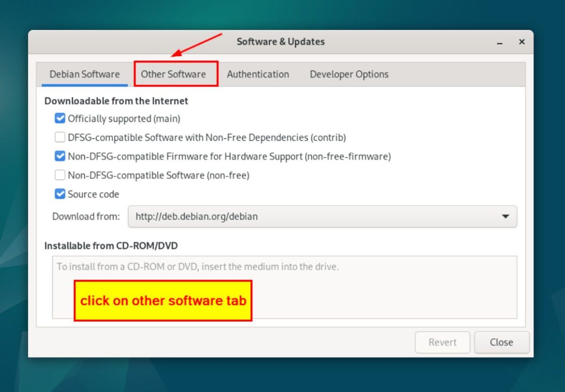Enable Non-DFSG-compatible Software (non-free)
The width and height of the screenshot is (565, 392).
[59, 175]
